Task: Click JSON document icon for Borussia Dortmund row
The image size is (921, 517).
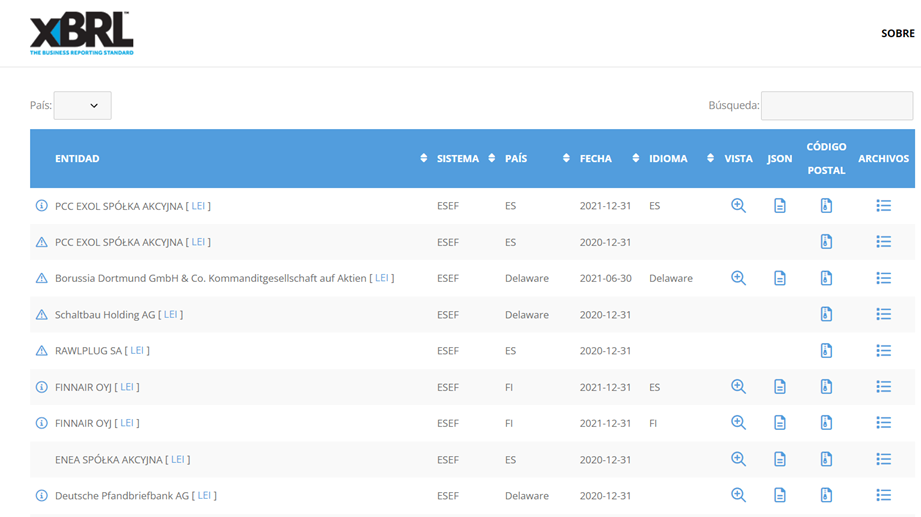Action: 780,278
